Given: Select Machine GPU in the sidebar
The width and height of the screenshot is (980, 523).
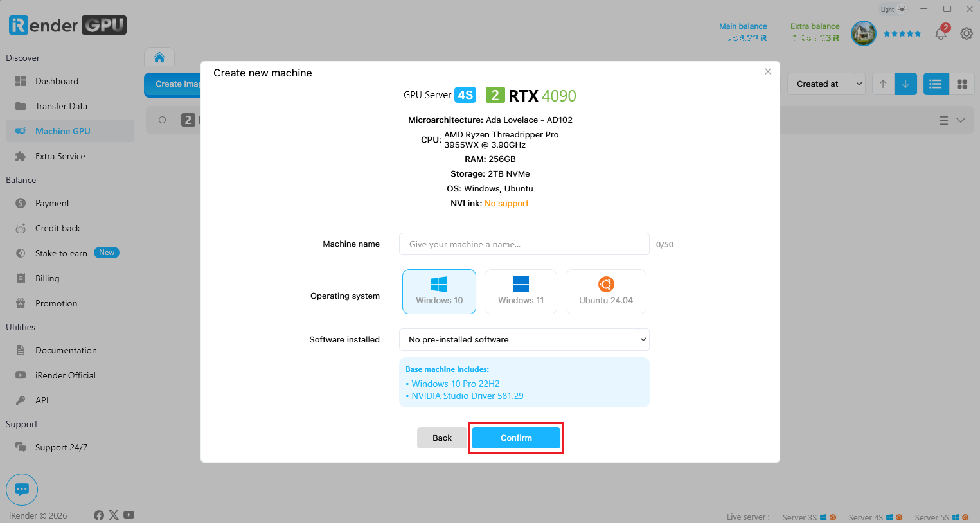Looking at the screenshot, I should point(69,131).
